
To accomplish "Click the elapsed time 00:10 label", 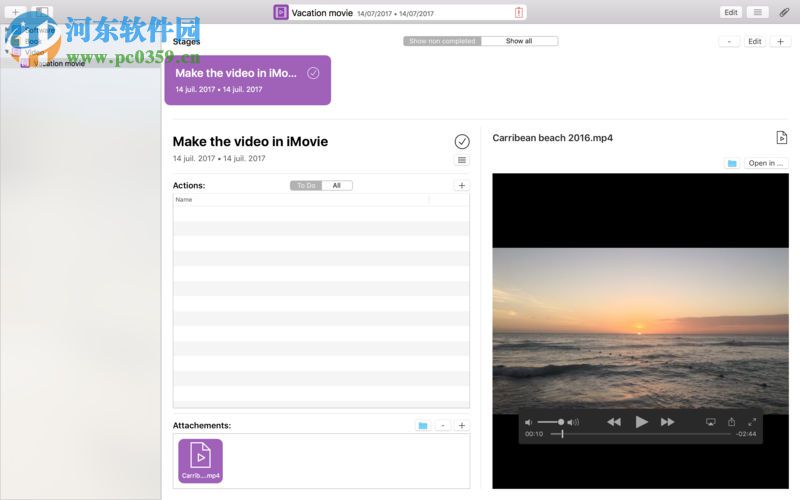I will tap(534, 434).
